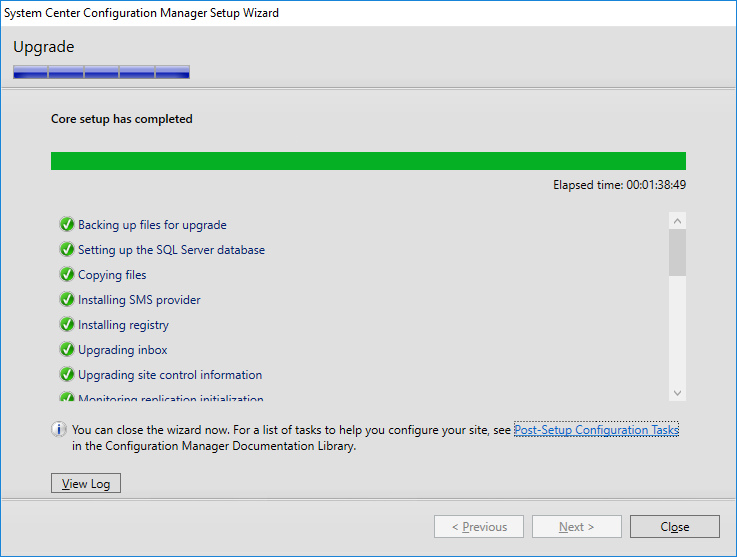Click the check icon beside Installing SMS provider
The height and width of the screenshot is (557, 737).
point(67,299)
